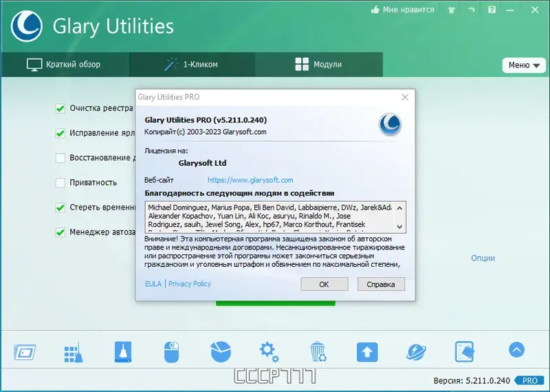Uncheck the 'Менеджер автозапуска' checkbox
This screenshot has height=392, width=550.
tap(60, 232)
